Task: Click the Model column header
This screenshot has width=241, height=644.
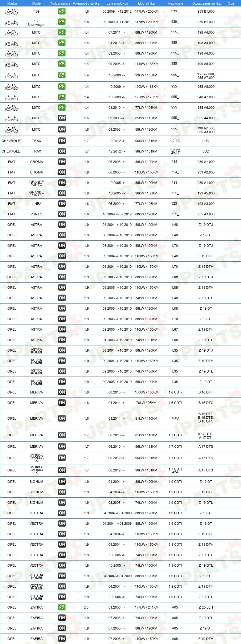Action: tap(37, 3)
